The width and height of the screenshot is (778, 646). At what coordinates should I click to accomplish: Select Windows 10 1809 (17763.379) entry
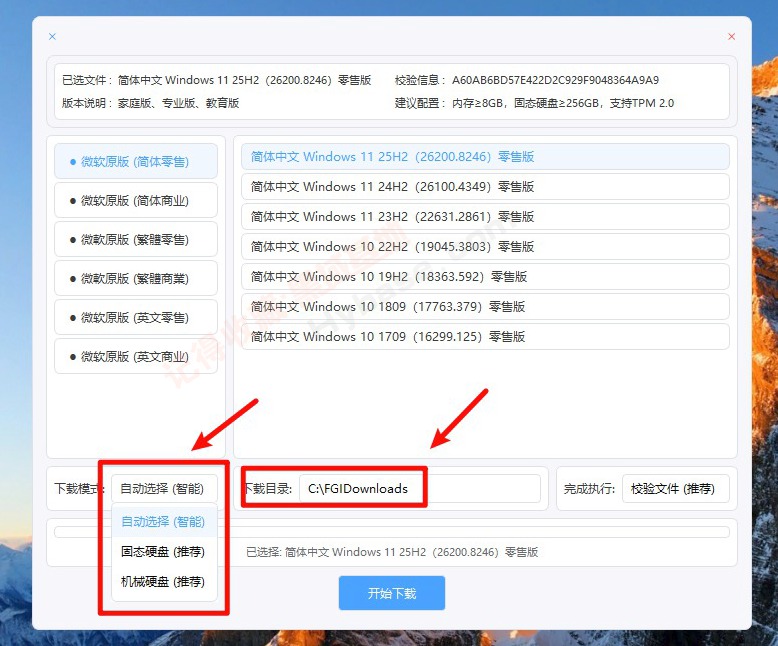click(485, 307)
